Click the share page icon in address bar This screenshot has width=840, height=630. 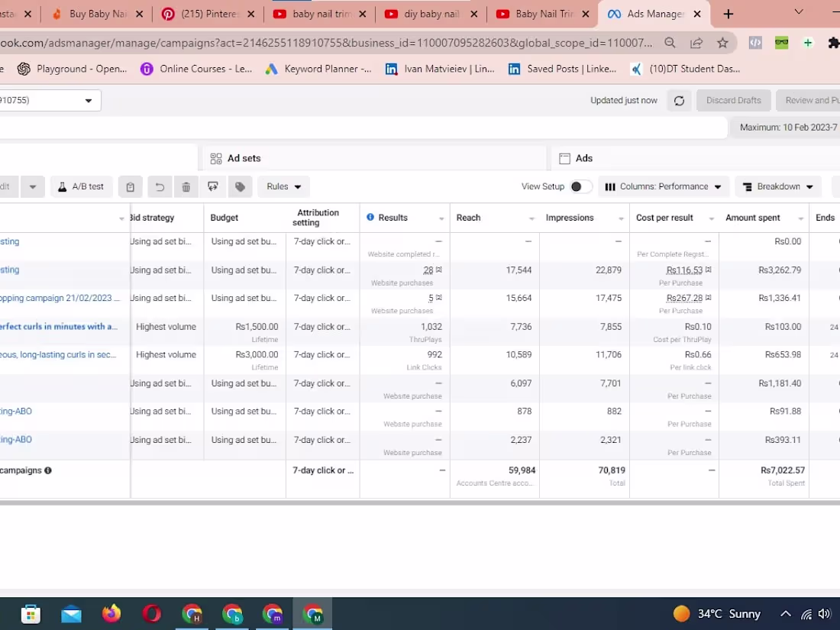(696, 43)
